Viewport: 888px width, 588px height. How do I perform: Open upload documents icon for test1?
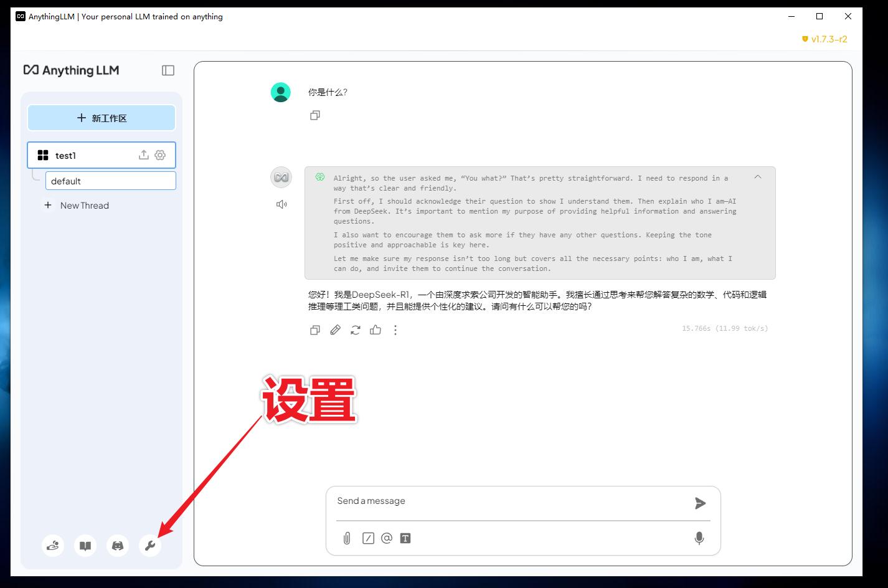click(144, 155)
